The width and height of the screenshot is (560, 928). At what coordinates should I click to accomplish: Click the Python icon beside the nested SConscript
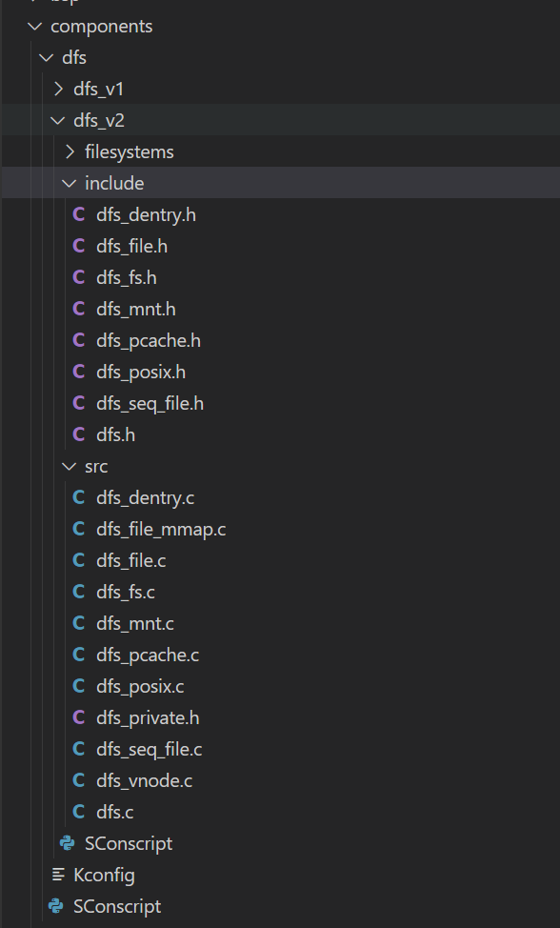(68, 843)
